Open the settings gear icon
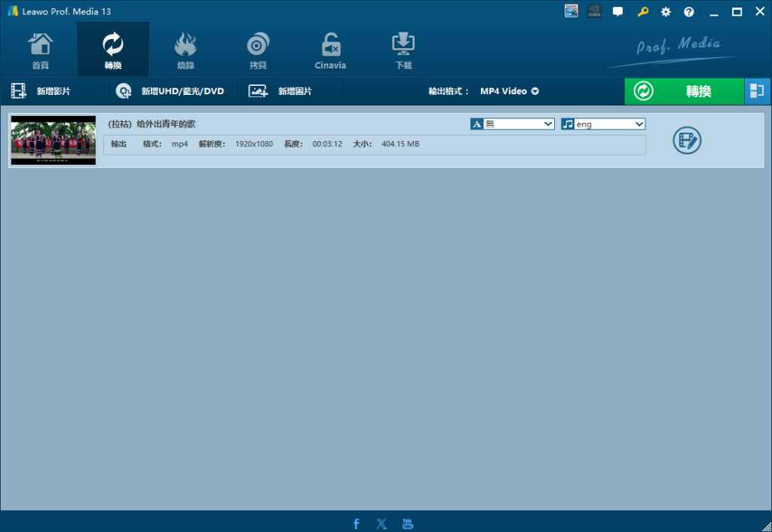This screenshot has width=772, height=532. pos(666,12)
